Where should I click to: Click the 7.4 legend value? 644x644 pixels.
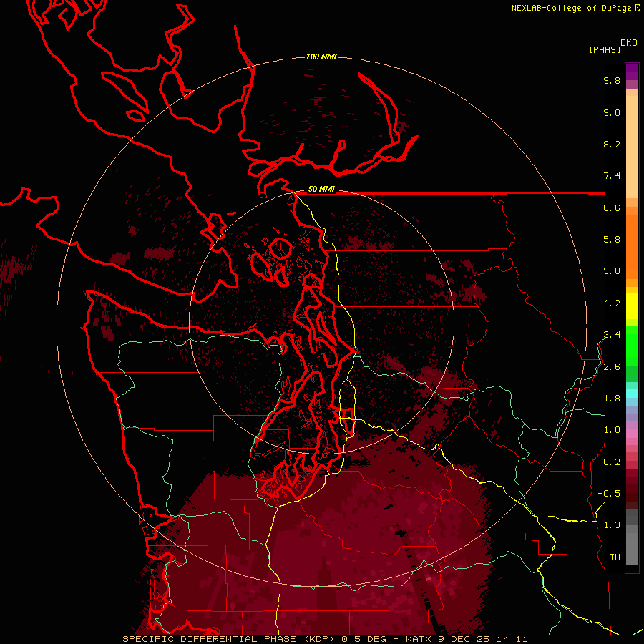pyautogui.click(x=612, y=176)
